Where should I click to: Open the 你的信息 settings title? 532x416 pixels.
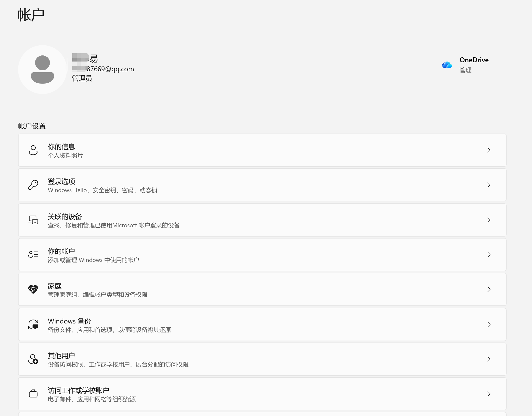click(x=61, y=147)
